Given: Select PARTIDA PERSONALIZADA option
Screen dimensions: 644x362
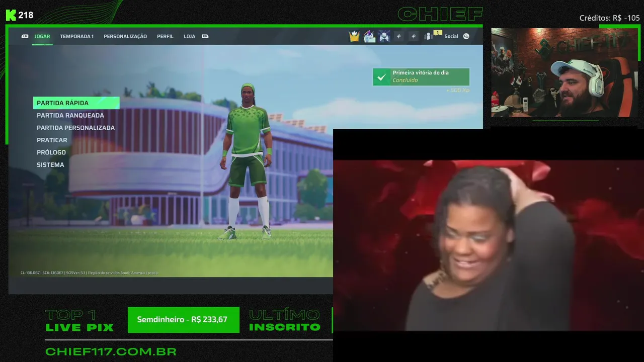Looking at the screenshot, I should tap(75, 128).
